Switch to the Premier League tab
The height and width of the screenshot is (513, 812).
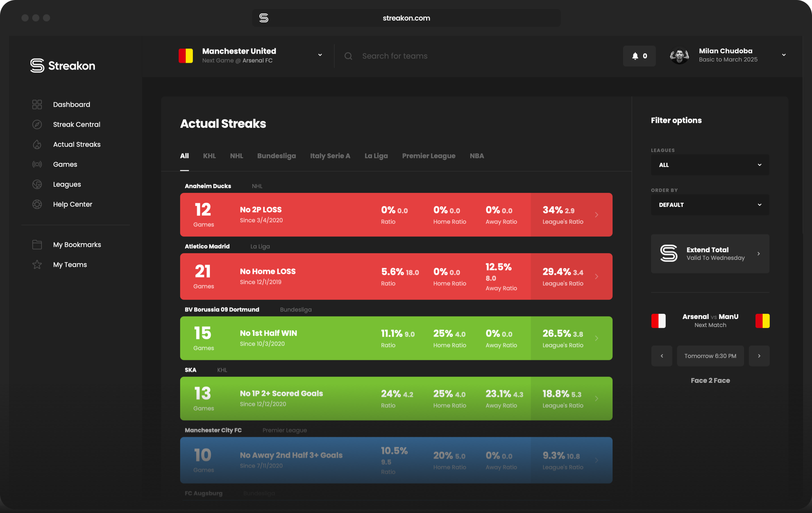429,156
